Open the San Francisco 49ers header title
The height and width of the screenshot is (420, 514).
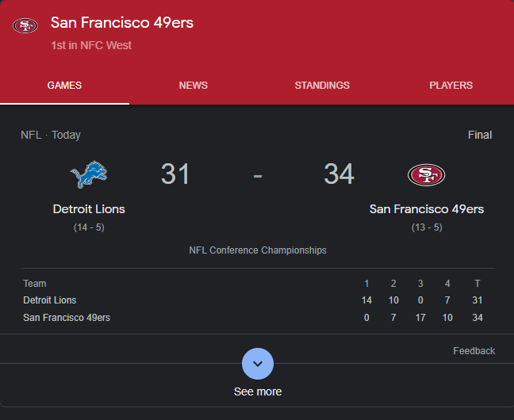click(122, 23)
